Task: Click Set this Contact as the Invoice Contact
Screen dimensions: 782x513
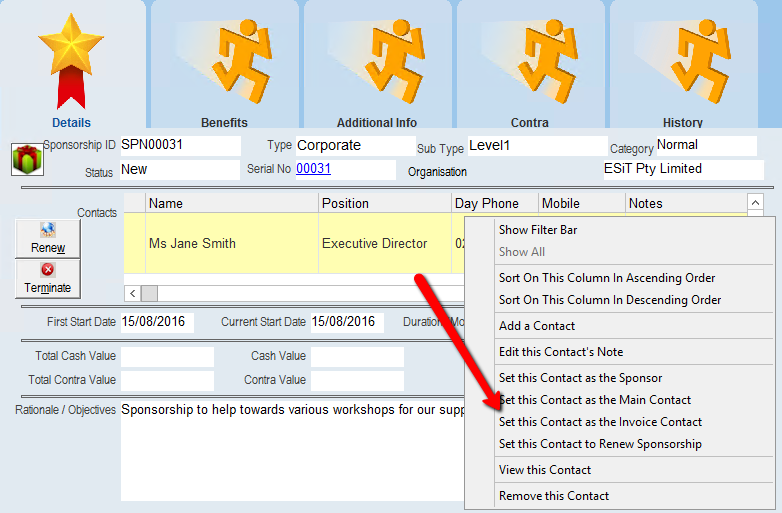Action: tap(600, 422)
